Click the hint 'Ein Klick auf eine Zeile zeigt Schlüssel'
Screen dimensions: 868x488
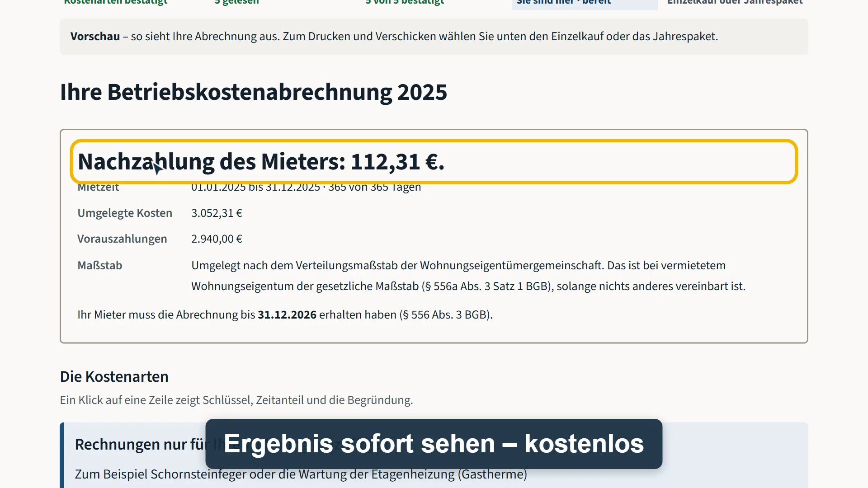(x=236, y=400)
